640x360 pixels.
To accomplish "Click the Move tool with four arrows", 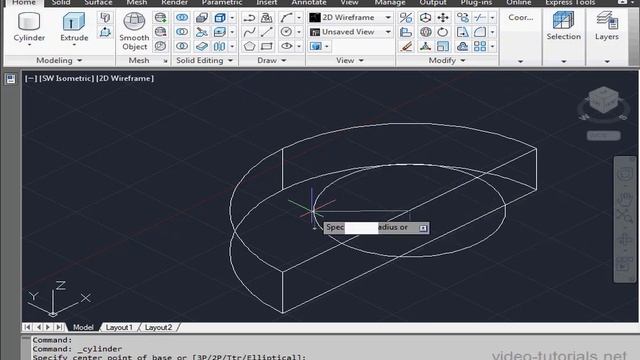I will point(443,18).
